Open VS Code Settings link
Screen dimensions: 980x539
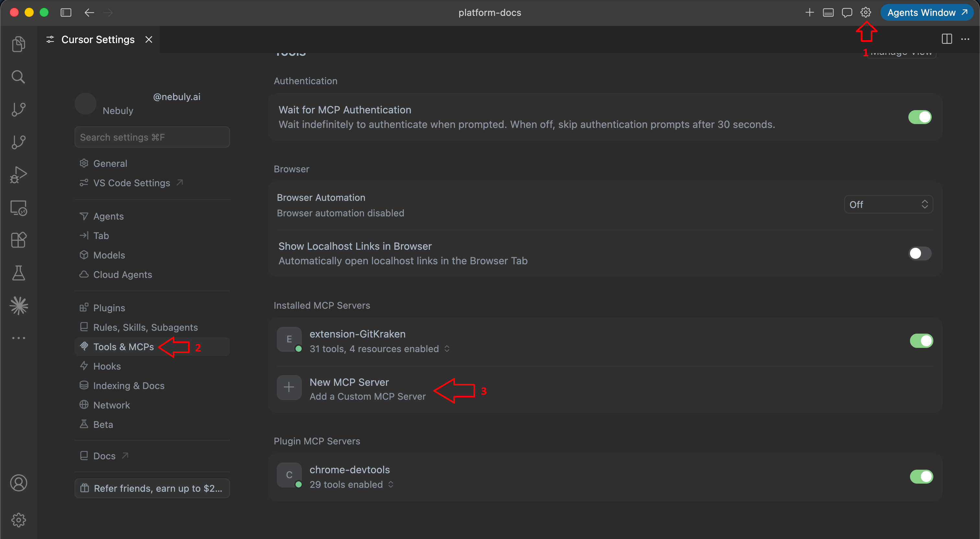pos(152,183)
